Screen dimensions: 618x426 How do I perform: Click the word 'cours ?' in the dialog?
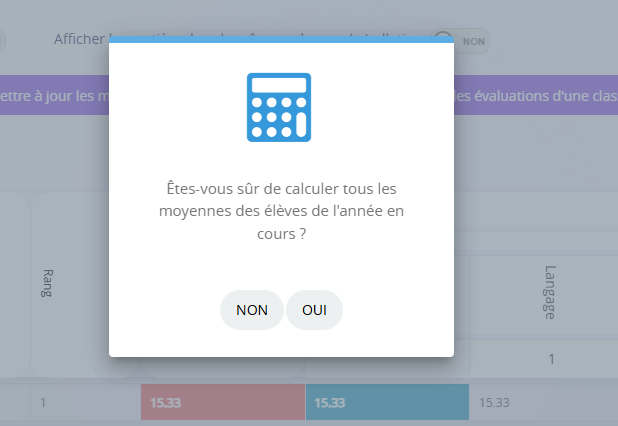281,234
